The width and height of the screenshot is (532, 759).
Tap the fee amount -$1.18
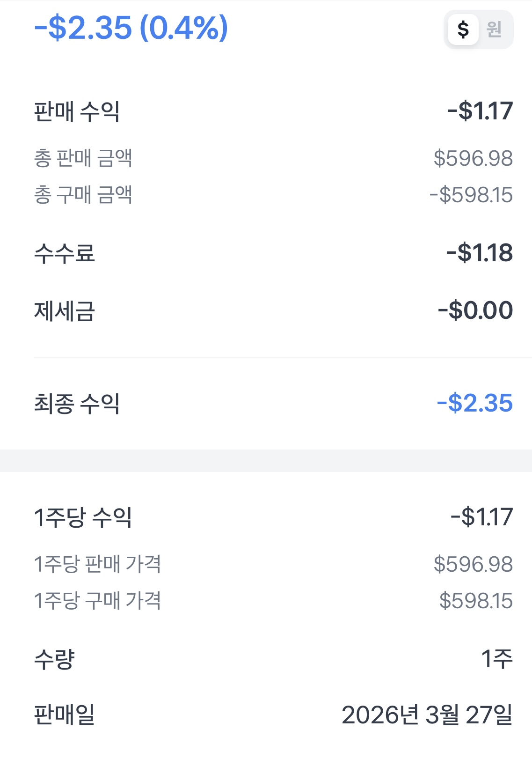click(480, 253)
